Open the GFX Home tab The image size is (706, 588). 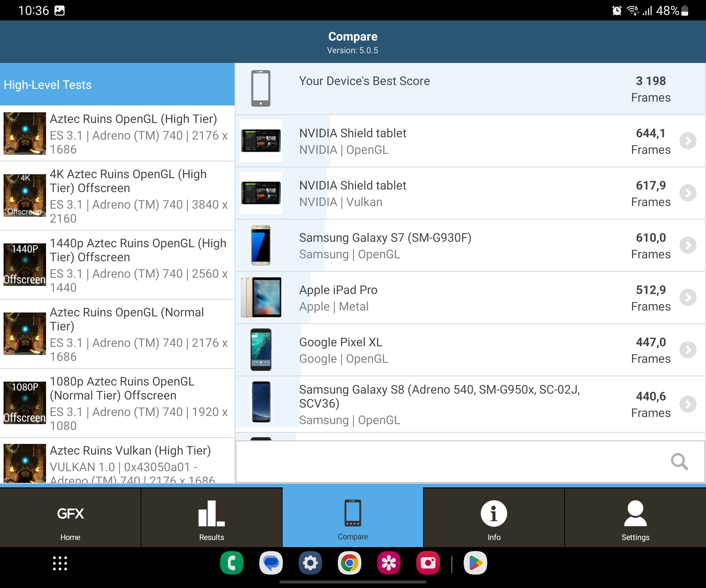(x=70, y=518)
